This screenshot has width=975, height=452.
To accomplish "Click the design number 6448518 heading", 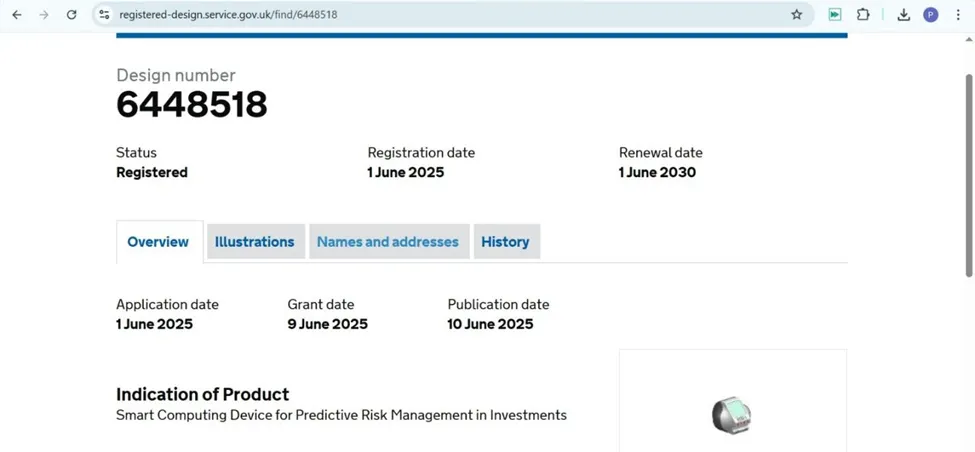I will [192, 105].
